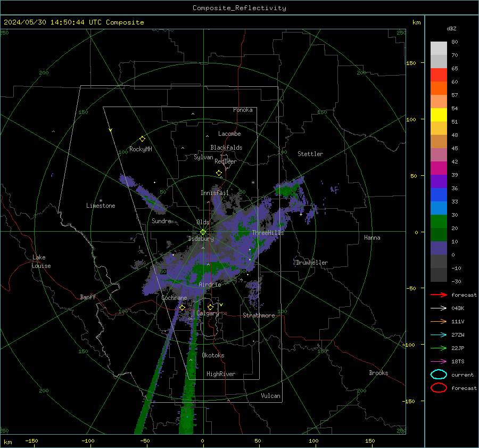Click the red forecast arrow in legend
The width and height of the screenshot is (479, 448).
point(439,295)
